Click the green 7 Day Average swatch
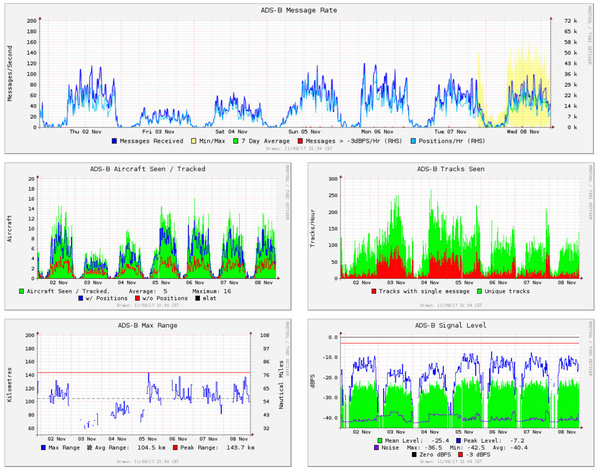 tap(236, 141)
